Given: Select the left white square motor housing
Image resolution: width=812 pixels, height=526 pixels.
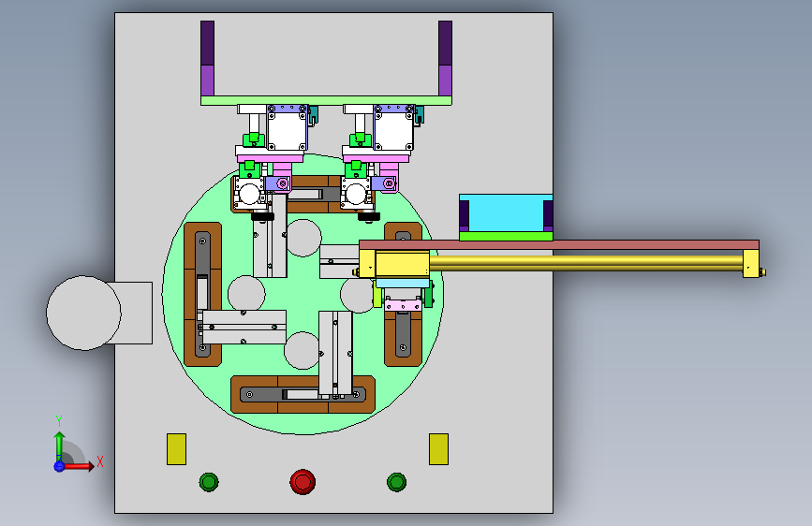Looking at the screenshot, I should [x=287, y=131].
